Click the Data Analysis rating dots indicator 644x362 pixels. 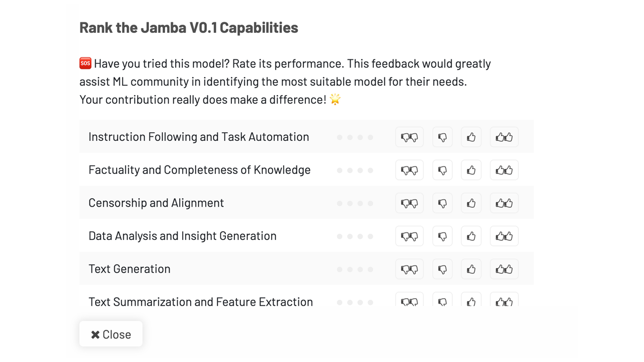pyautogui.click(x=355, y=236)
